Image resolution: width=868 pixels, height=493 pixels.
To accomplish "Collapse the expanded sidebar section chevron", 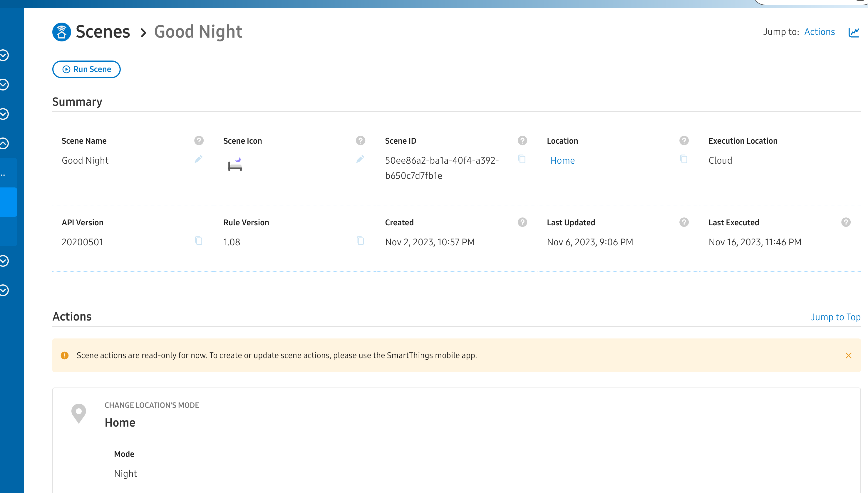I will pos(4,143).
